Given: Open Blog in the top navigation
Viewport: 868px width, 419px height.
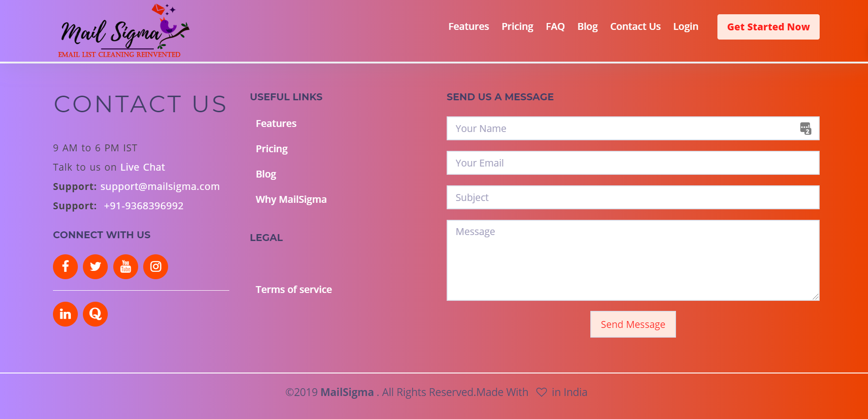Looking at the screenshot, I should 588,27.
